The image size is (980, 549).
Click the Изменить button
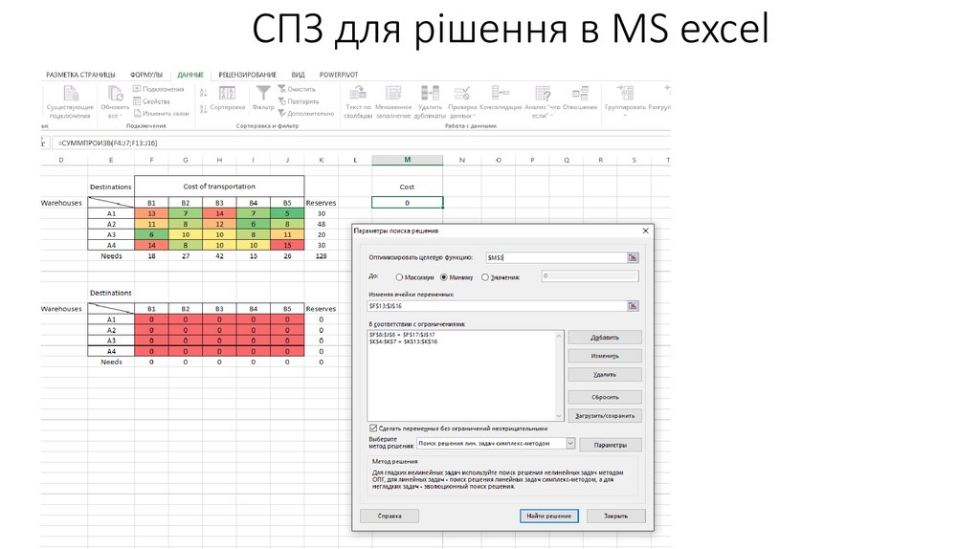[x=605, y=356]
